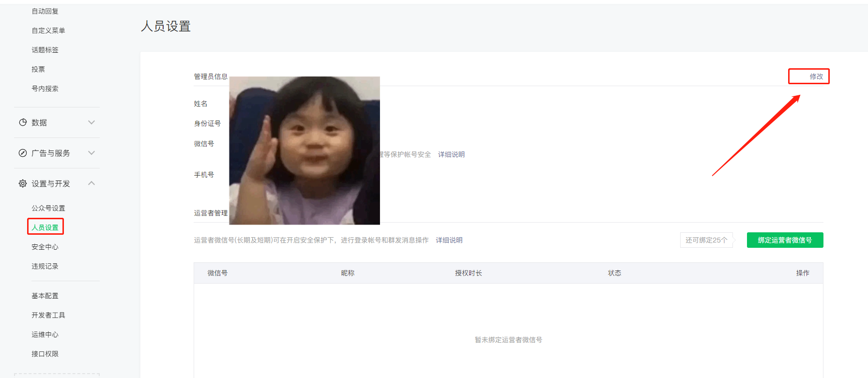Expand the 广告与服务 section chevron
This screenshot has height=378, width=868.
click(x=91, y=153)
